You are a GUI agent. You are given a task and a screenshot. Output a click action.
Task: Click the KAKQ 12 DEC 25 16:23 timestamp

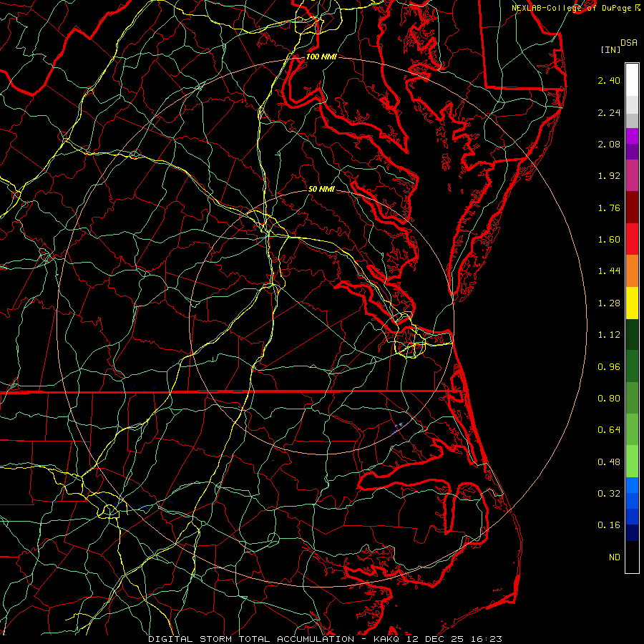pyautogui.click(x=437, y=639)
